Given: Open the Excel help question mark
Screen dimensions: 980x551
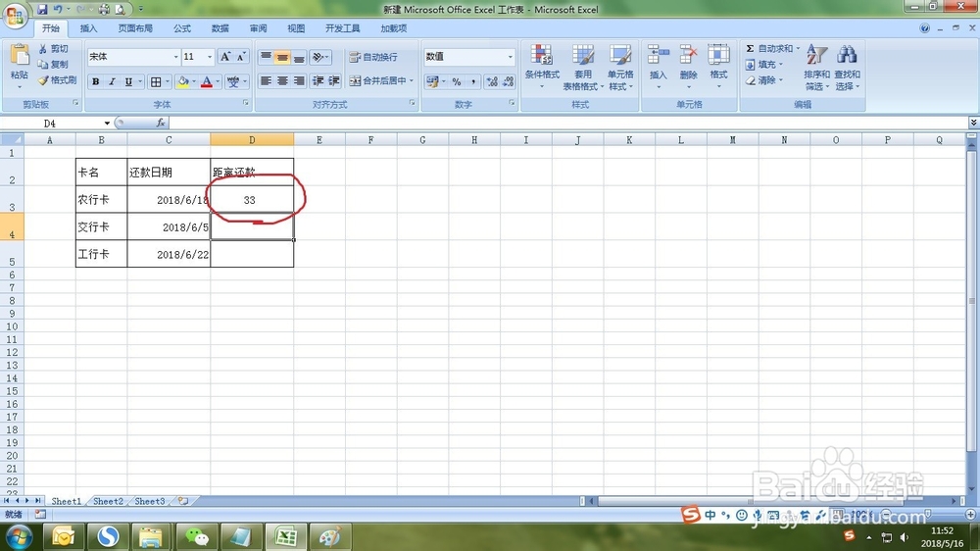Looking at the screenshot, I should coord(924,28).
